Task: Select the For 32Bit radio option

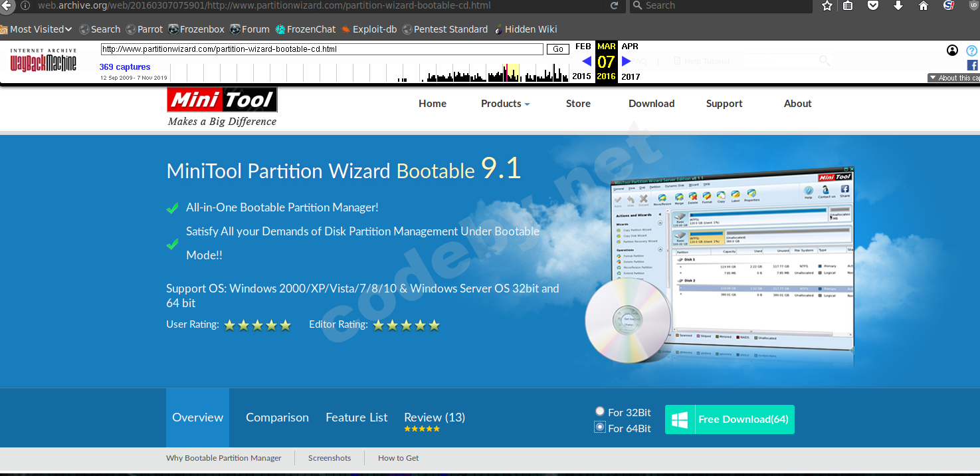Action: coord(600,412)
